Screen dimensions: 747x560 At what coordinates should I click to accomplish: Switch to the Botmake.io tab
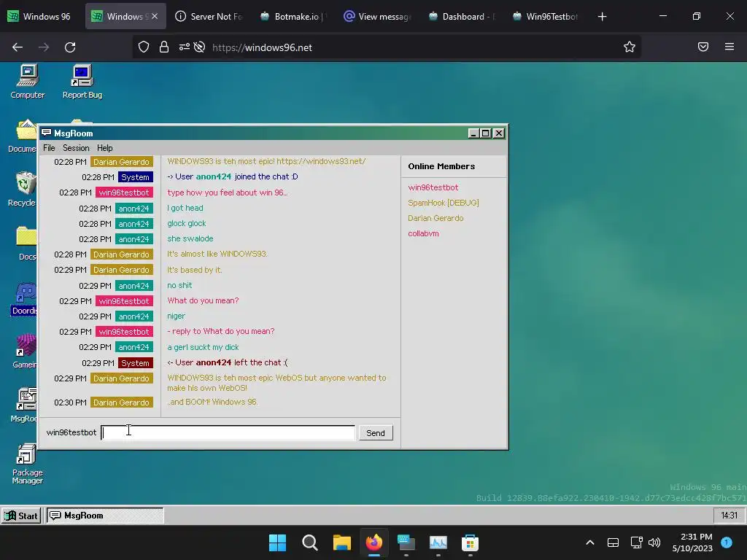pos(292,16)
